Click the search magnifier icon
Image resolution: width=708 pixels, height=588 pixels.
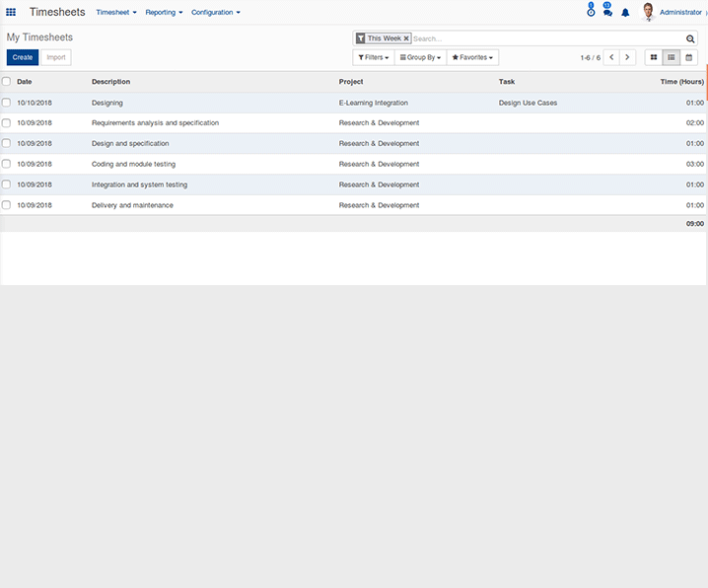point(690,38)
